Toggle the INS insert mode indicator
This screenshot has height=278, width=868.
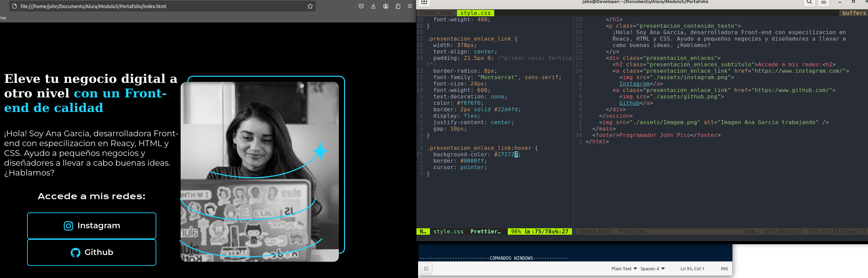pyautogui.click(x=724, y=269)
